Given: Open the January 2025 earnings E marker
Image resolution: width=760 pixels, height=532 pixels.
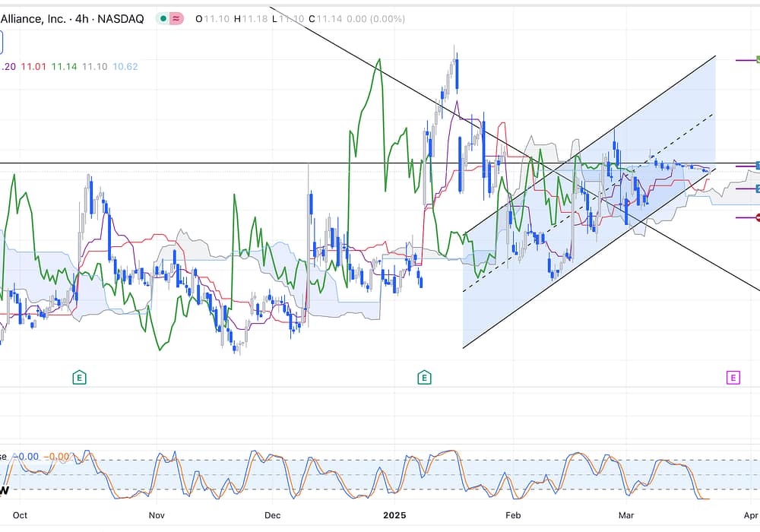Looking at the screenshot, I should tap(424, 377).
